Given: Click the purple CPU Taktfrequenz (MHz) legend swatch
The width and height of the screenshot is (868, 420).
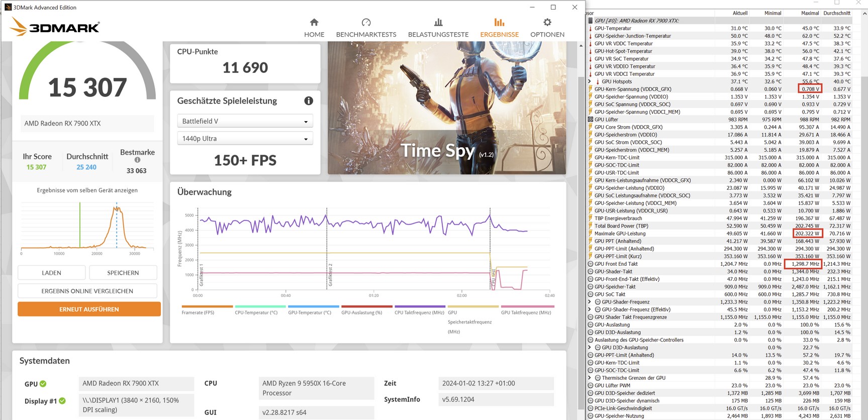Looking at the screenshot, I should pyautogui.click(x=420, y=306).
